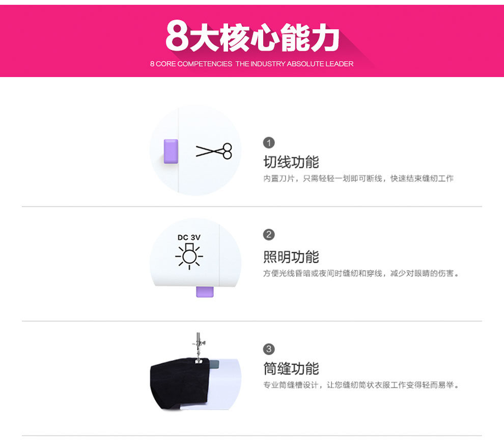Click the purple lamp piece under the machine
The height and width of the screenshot is (446, 504).
[205, 292]
